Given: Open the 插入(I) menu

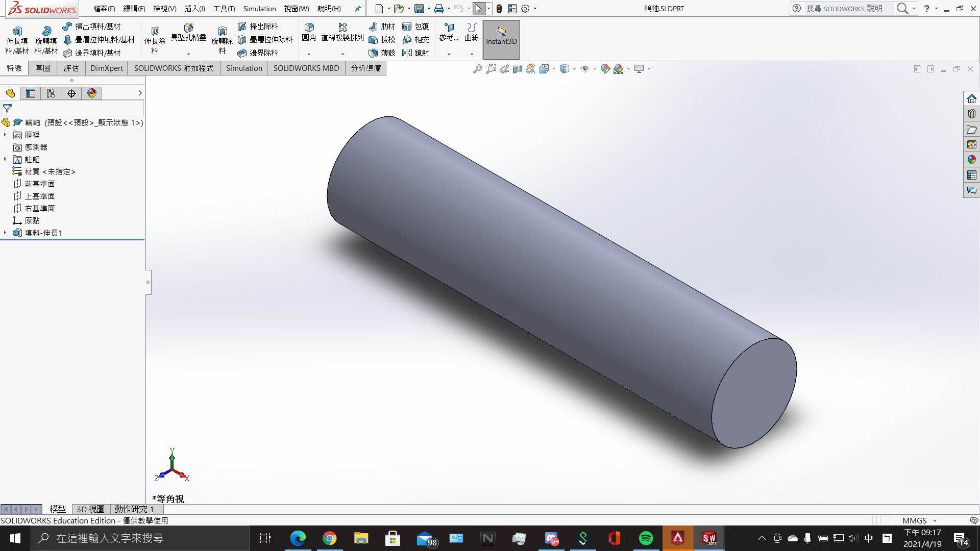Looking at the screenshot, I should pos(194,9).
